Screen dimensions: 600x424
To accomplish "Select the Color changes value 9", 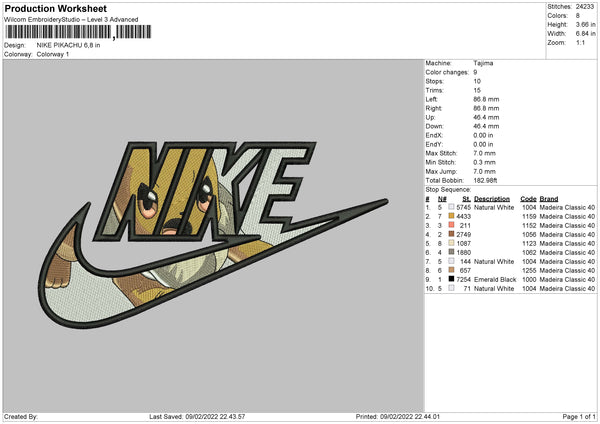I will pos(475,72).
